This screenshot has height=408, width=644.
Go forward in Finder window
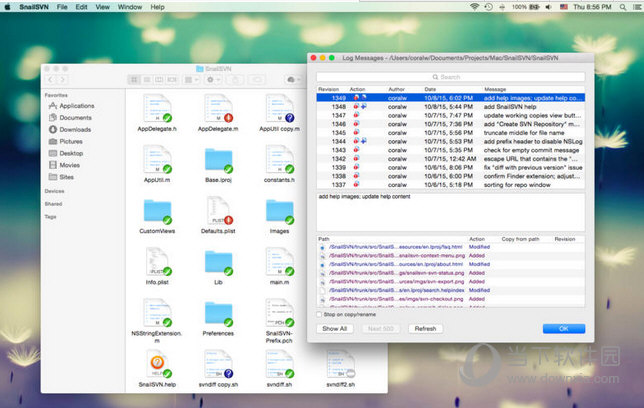tap(62, 80)
